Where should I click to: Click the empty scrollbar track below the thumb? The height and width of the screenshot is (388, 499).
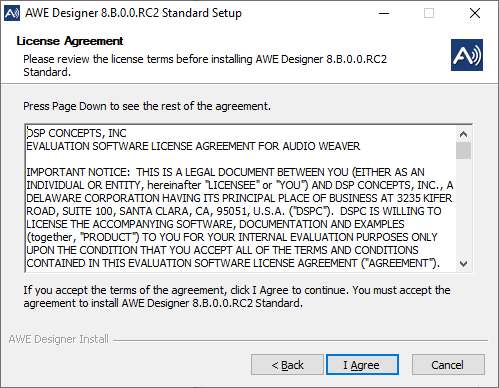click(x=463, y=208)
